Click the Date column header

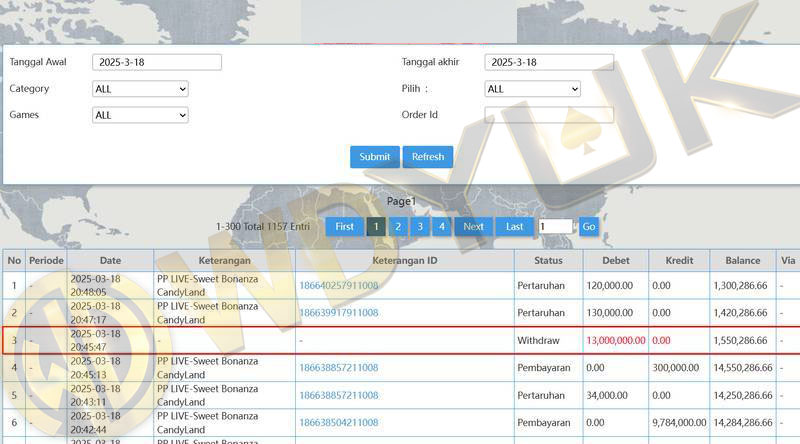coord(110,260)
